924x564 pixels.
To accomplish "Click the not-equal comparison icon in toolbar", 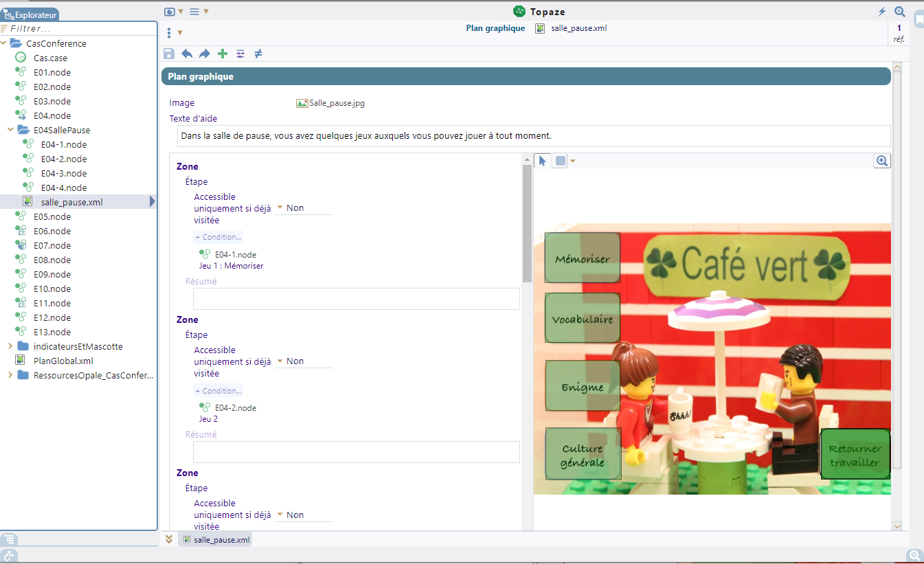I will [x=258, y=54].
